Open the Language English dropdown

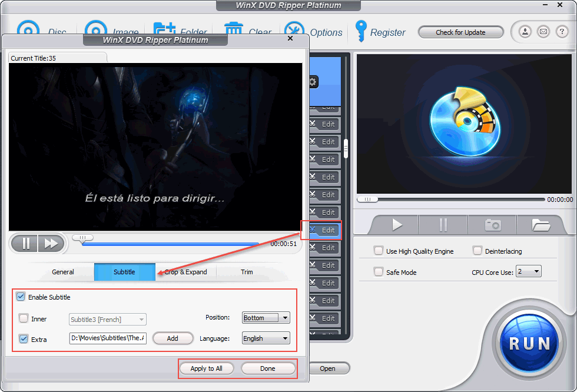click(x=266, y=338)
